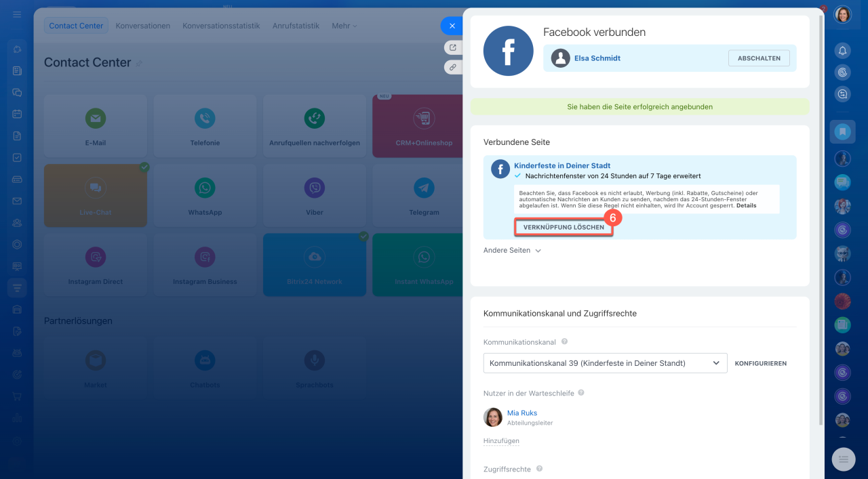
Task: Expand the Mehr menu
Action: [344, 26]
